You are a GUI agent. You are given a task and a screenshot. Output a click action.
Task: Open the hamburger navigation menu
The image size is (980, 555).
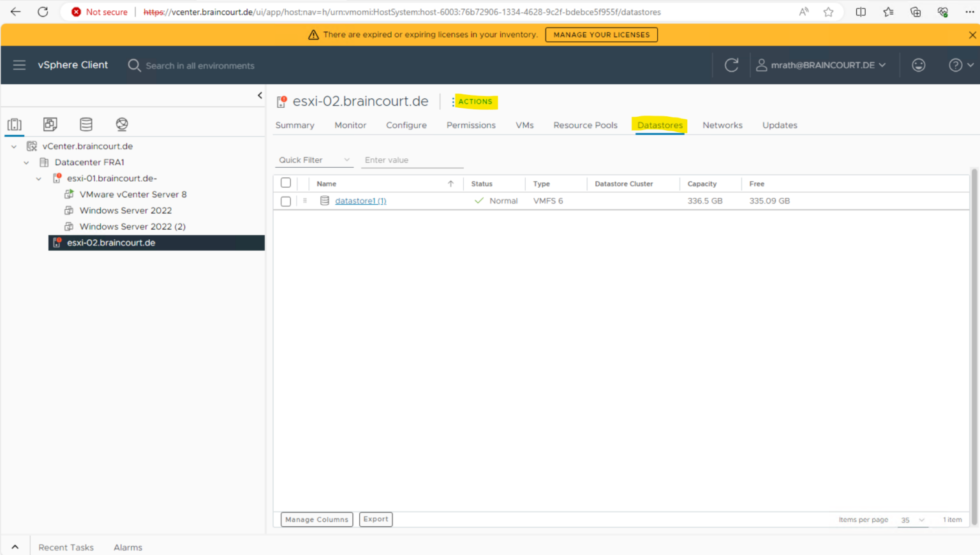pos(19,65)
